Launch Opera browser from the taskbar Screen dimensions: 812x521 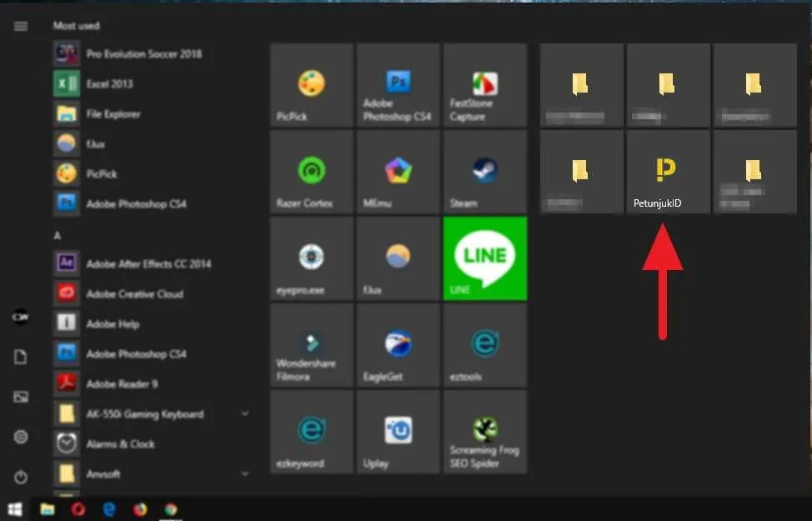(x=78, y=509)
